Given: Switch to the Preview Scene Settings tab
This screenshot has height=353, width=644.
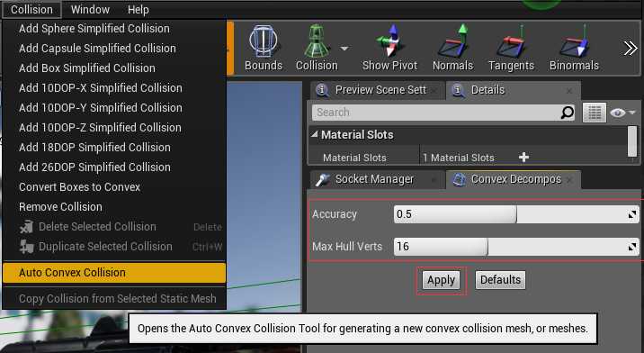Looking at the screenshot, I should (x=378, y=90).
